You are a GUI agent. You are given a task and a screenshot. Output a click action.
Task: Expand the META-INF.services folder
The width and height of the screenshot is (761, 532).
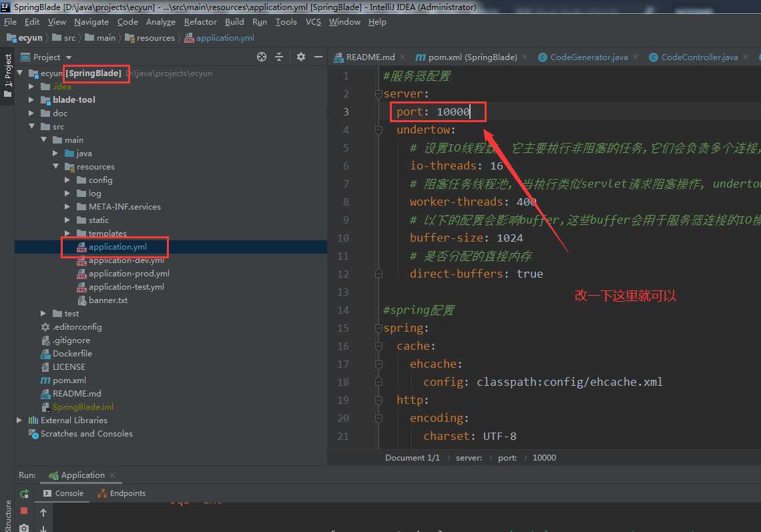click(x=67, y=207)
